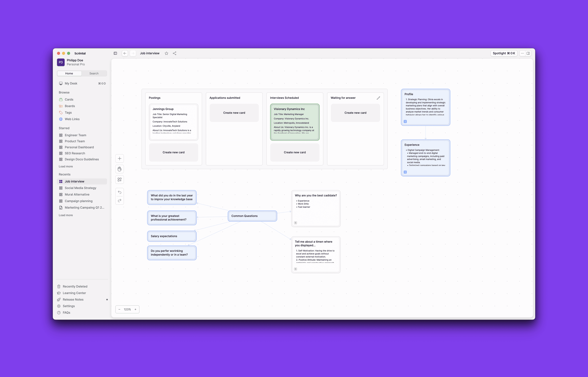Image resolution: width=588 pixels, height=377 pixels.
Task: Open the share icon next to title
Action: tap(175, 53)
